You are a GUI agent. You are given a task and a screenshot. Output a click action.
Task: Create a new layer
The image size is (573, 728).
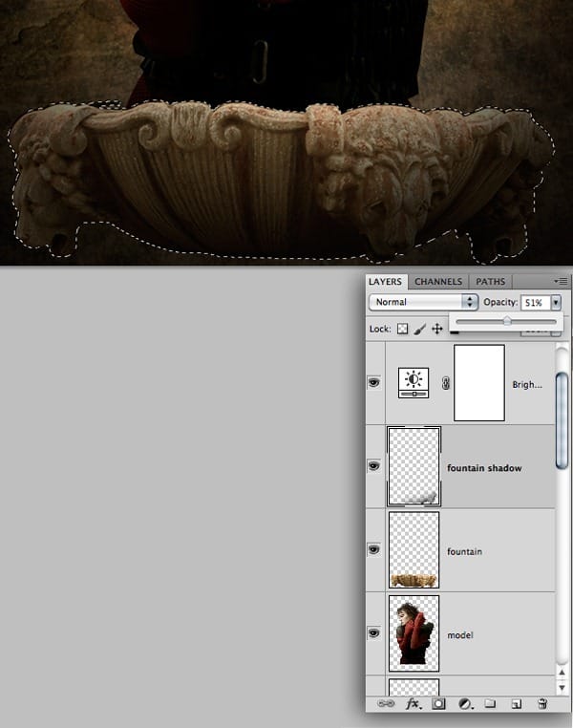click(516, 704)
